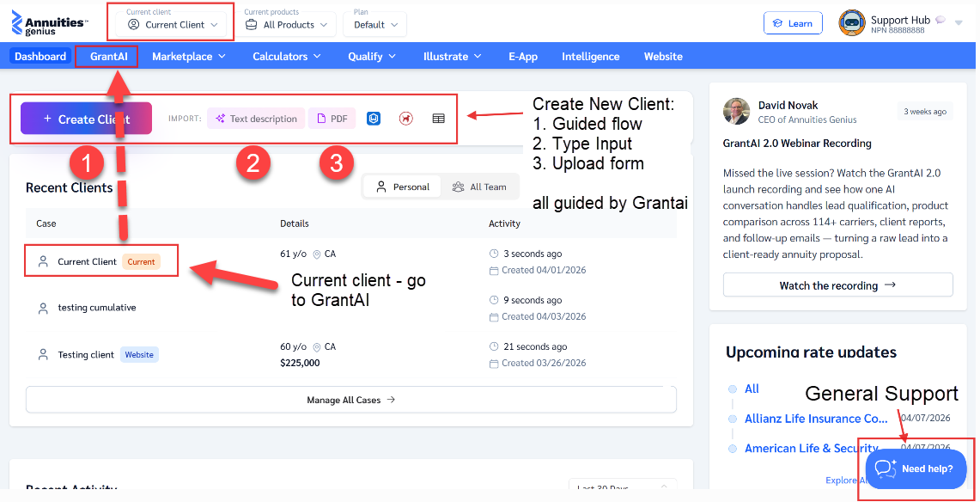Click the Recent Clients heading
This screenshot has width=980, height=502.
click(x=70, y=187)
